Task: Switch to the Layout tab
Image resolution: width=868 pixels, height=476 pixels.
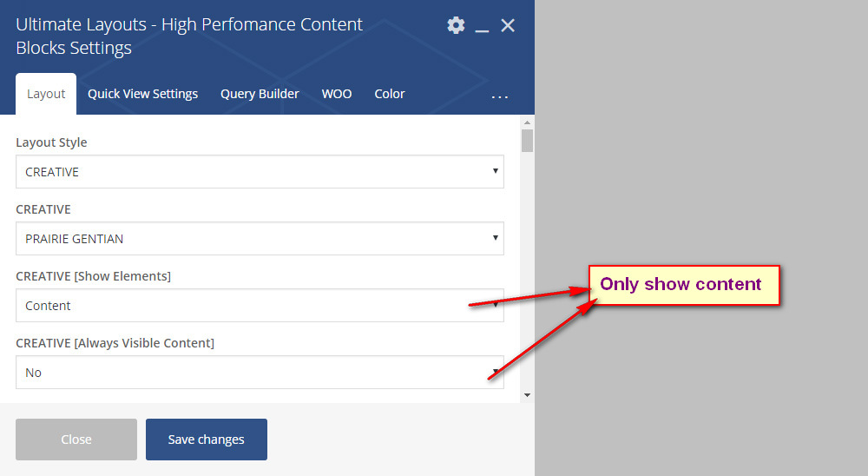Action: coord(46,94)
